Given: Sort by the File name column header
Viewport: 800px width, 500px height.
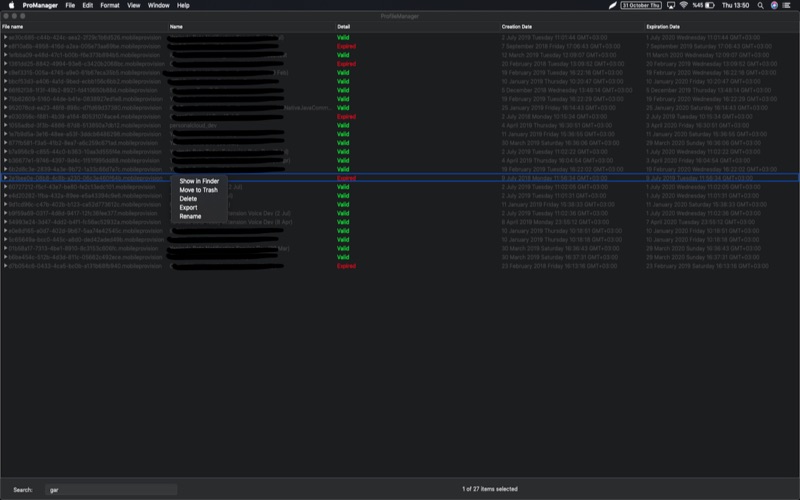Looking at the screenshot, I should pyautogui.click(x=13, y=27).
